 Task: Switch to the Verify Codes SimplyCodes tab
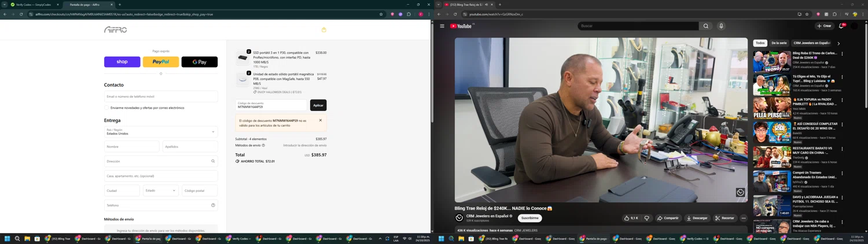coord(34,5)
